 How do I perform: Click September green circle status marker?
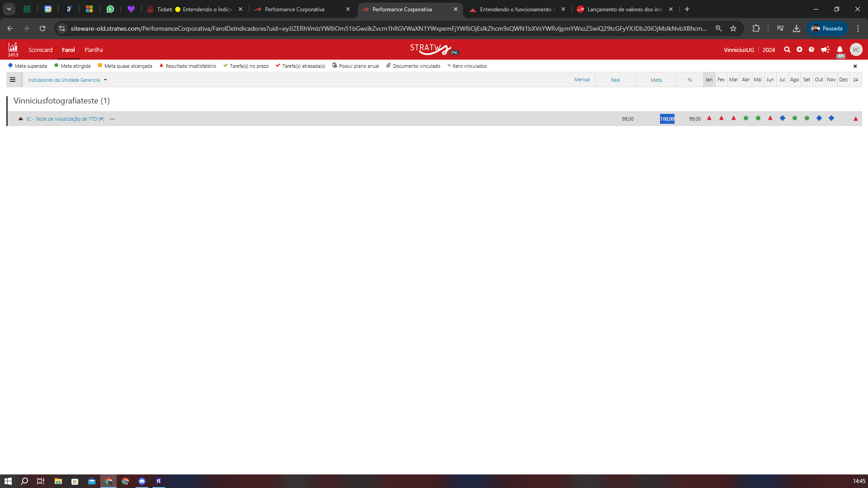coord(807,118)
